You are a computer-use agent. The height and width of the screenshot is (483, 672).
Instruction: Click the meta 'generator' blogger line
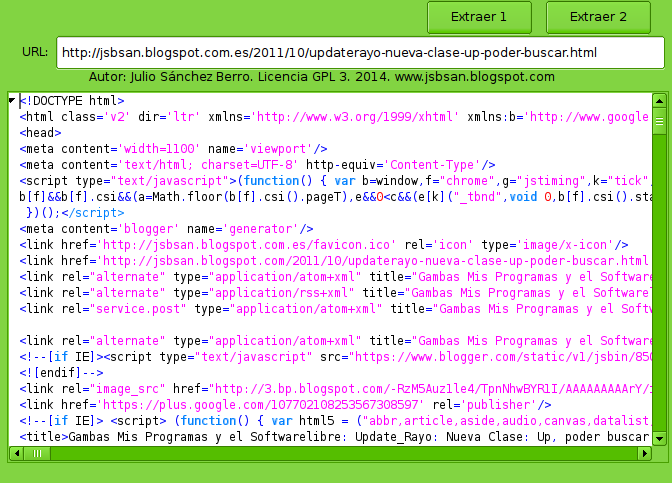coord(166,229)
